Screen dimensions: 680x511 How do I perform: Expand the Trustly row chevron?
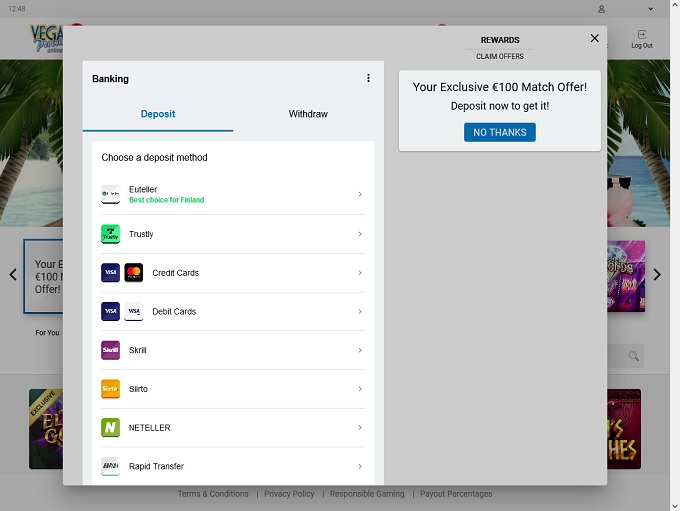point(360,234)
